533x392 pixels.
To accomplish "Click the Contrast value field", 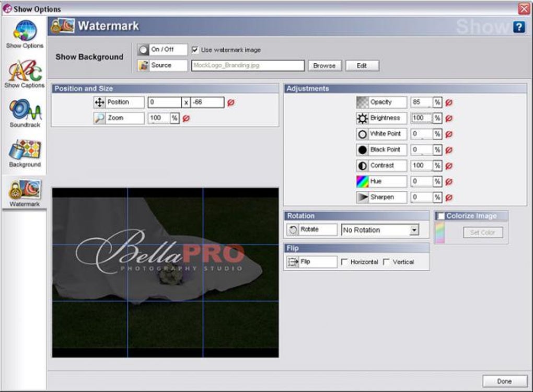I will coord(422,166).
